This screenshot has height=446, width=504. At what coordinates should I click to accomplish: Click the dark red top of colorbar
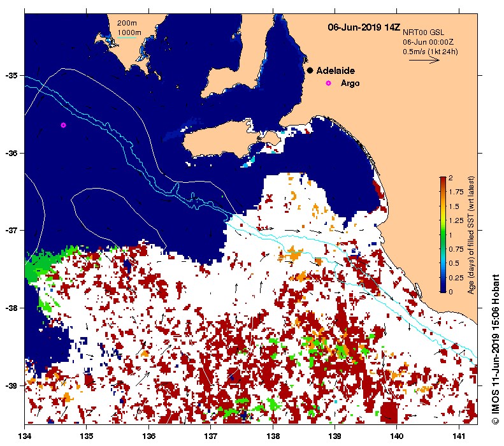443,180
